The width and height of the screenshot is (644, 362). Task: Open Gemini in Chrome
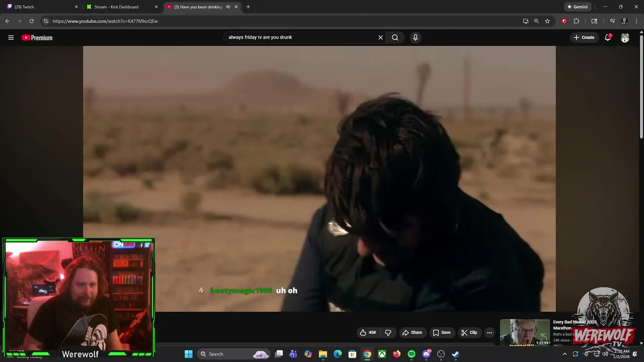(578, 7)
